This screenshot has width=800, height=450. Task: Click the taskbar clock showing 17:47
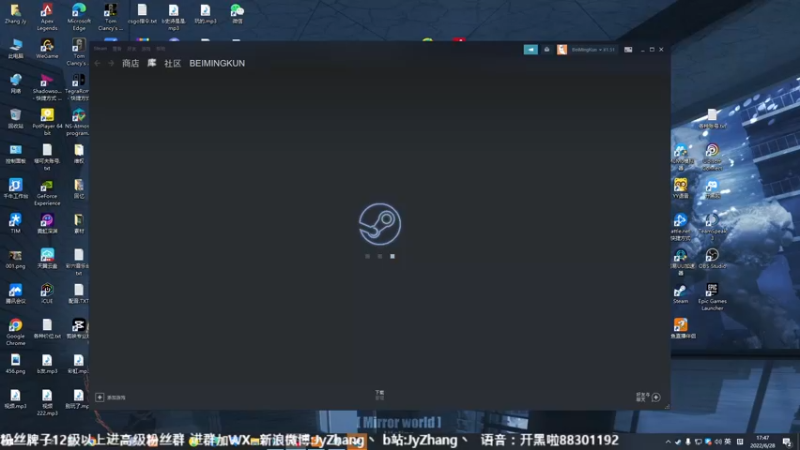coord(762,441)
